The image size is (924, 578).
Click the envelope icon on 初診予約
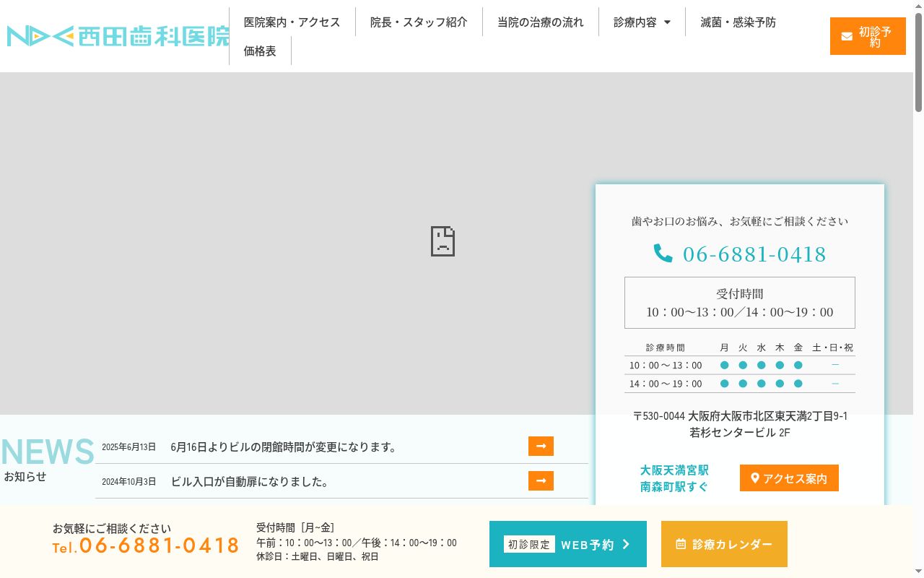[847, 36]
